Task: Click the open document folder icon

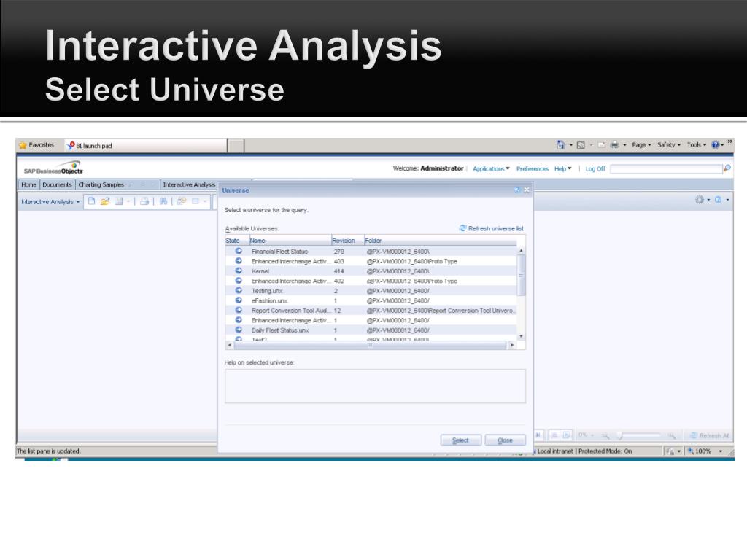Action: tap(105, 201)
